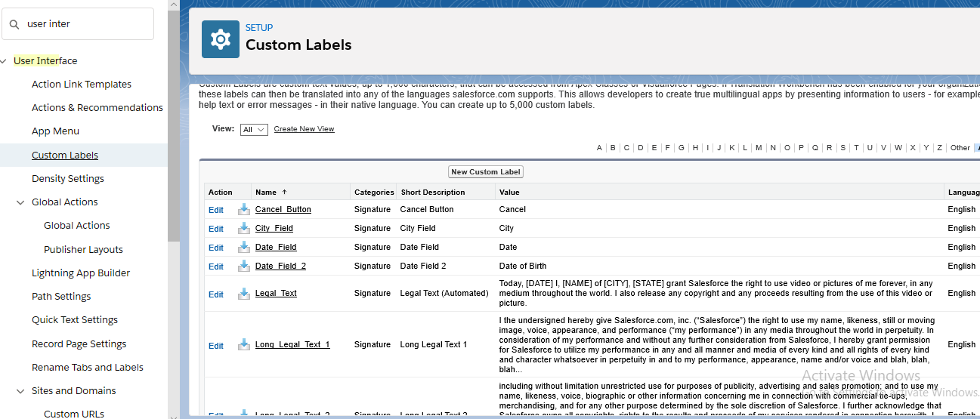Open Quick Text Settings

(x=75, y=320)
